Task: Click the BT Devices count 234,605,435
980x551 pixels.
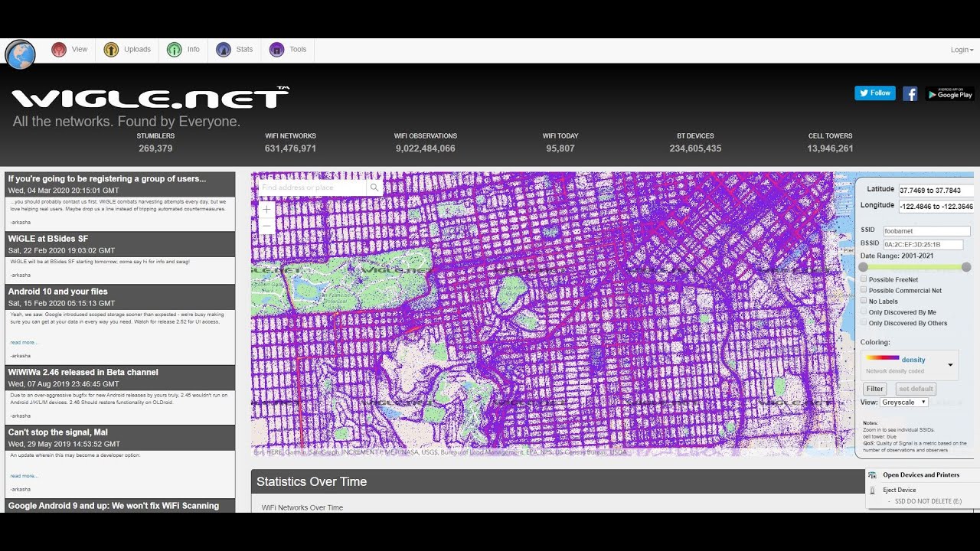Action: coord(695,148)
